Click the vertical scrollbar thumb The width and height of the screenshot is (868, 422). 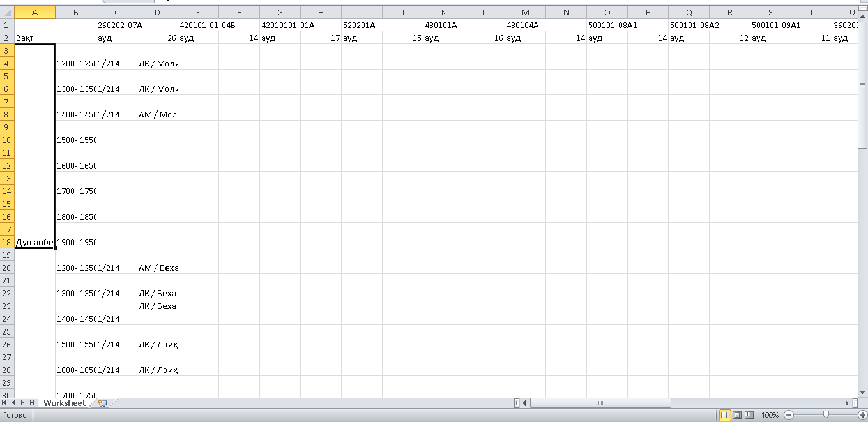tap(863, 84)
